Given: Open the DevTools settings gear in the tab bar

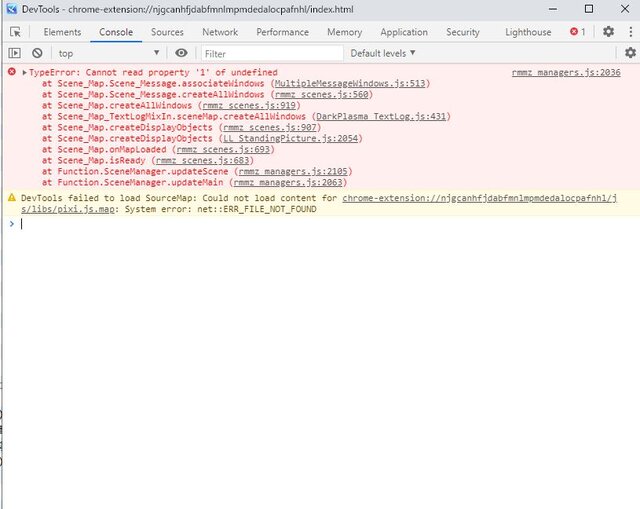Looking at the screenshot, I should pos(608,31).
